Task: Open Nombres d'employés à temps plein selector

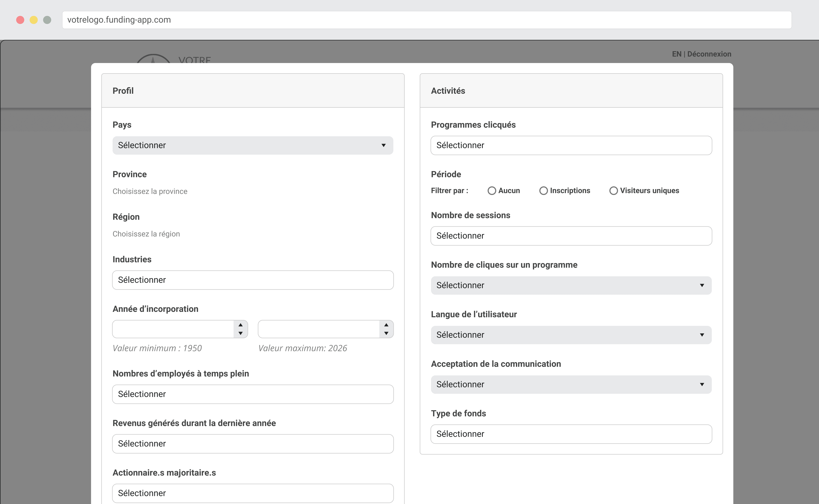Action: click(x=253, y=394)
